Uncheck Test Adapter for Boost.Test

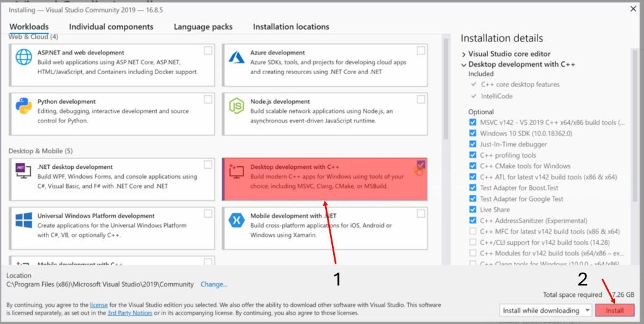(x=472, y=188)
